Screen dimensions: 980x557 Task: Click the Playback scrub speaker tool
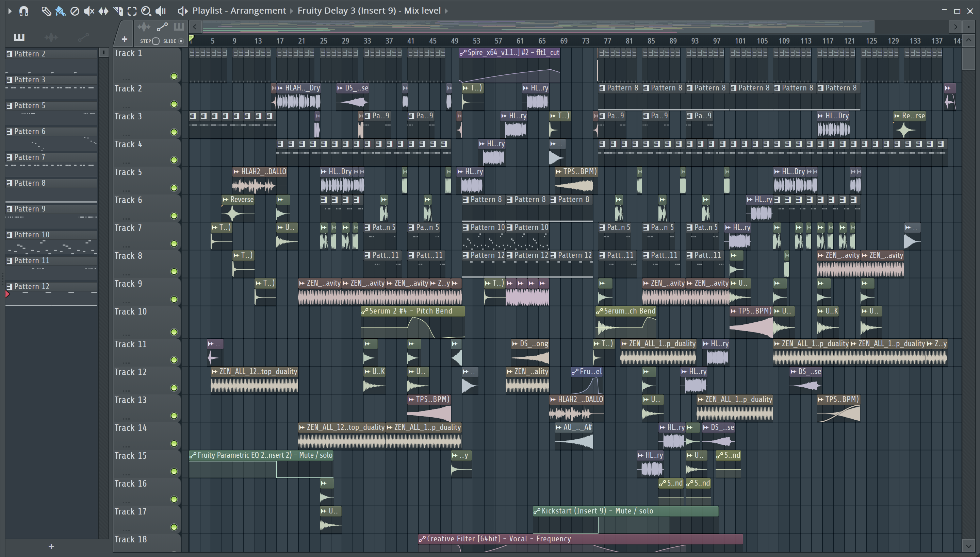[x=161, y=11]
